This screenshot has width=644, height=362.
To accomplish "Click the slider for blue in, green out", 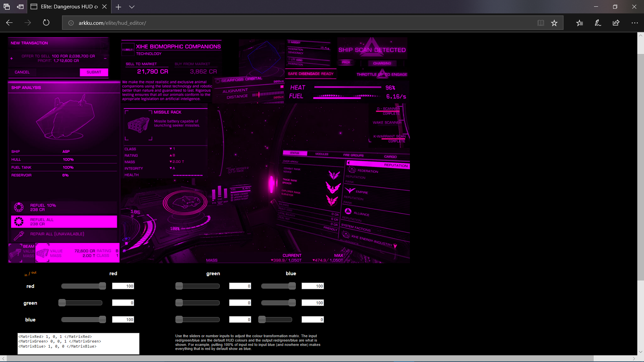I will (x=198, y=319).
